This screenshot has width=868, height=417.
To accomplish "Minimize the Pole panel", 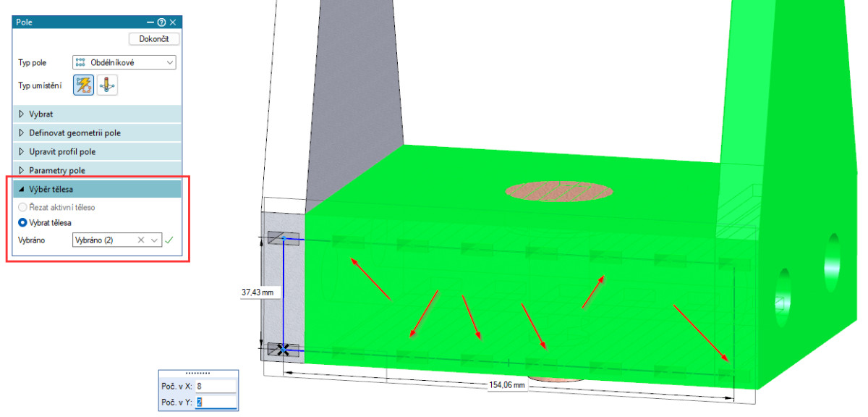I will click(150, 22).
